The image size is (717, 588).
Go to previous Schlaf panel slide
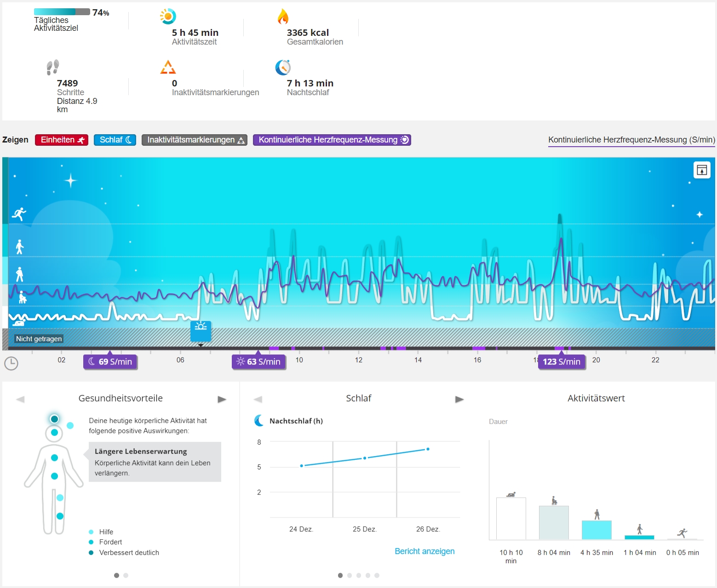click(258, 400)
